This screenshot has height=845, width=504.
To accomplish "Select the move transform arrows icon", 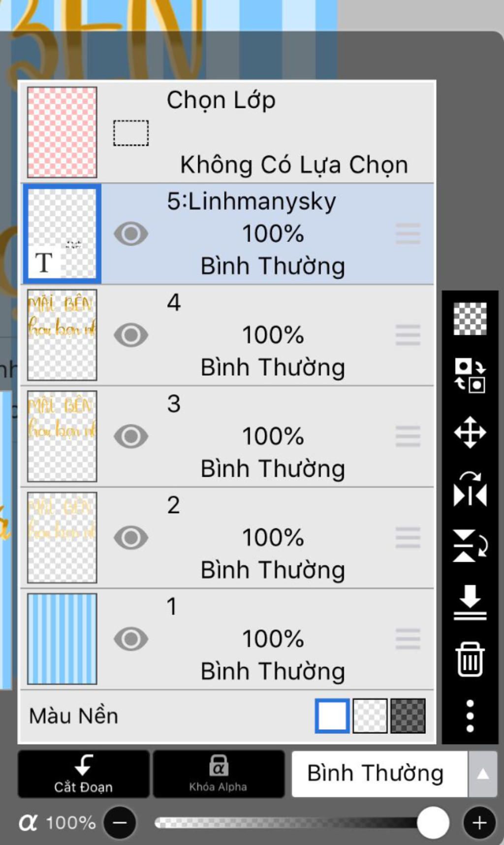I will [470, 432].
